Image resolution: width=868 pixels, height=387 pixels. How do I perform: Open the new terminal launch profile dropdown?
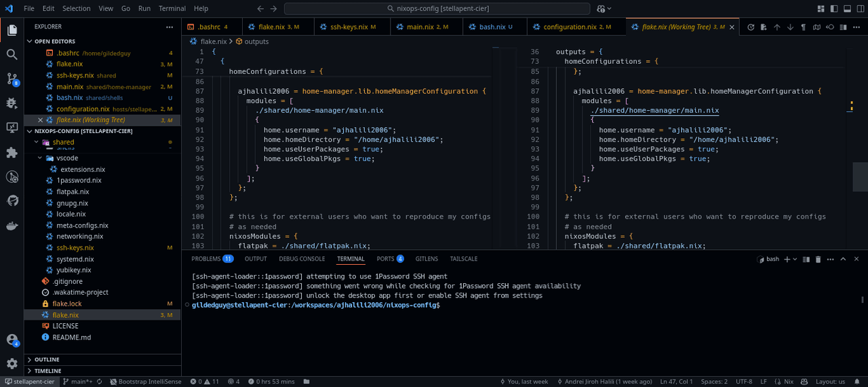point(795,259)
